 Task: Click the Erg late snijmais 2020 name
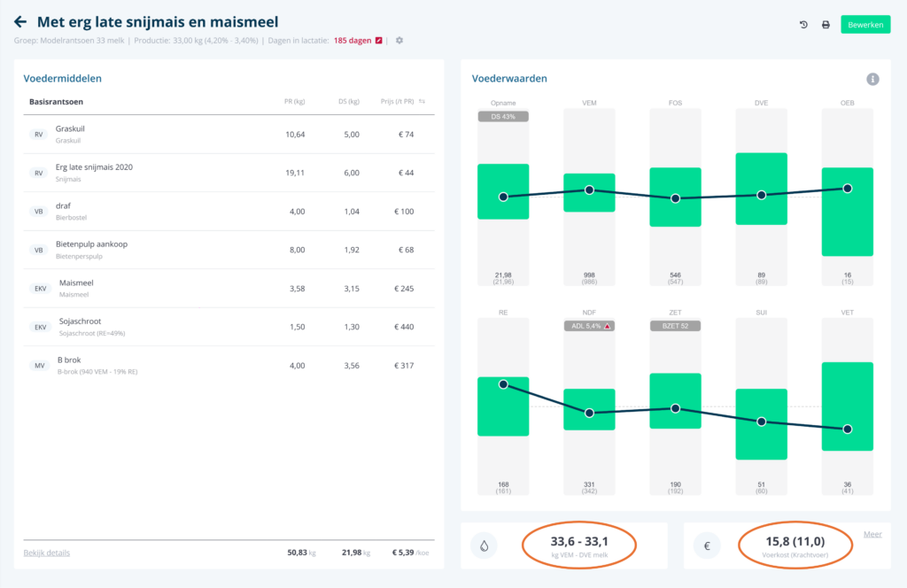click(94, 166)
